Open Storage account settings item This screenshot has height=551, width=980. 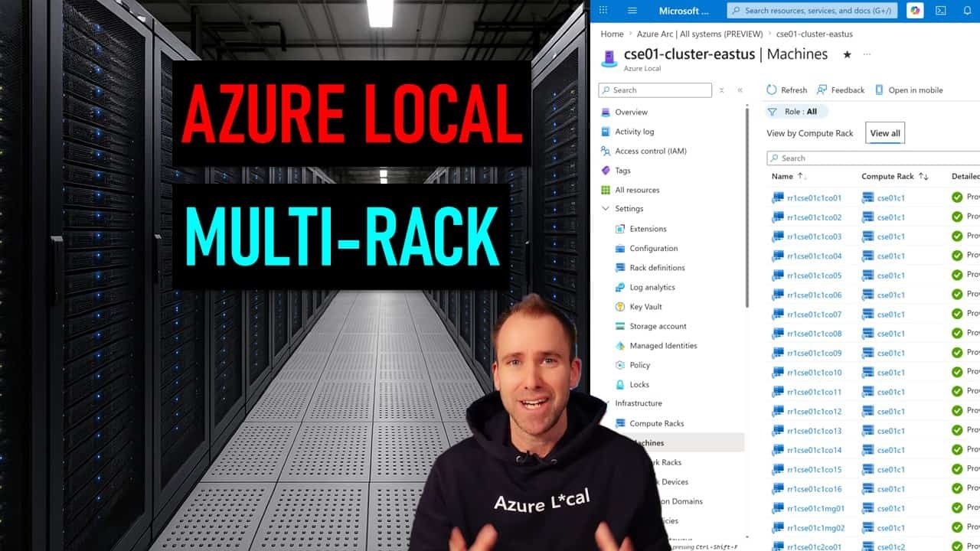pyautogui.click(x=658, y=326)
